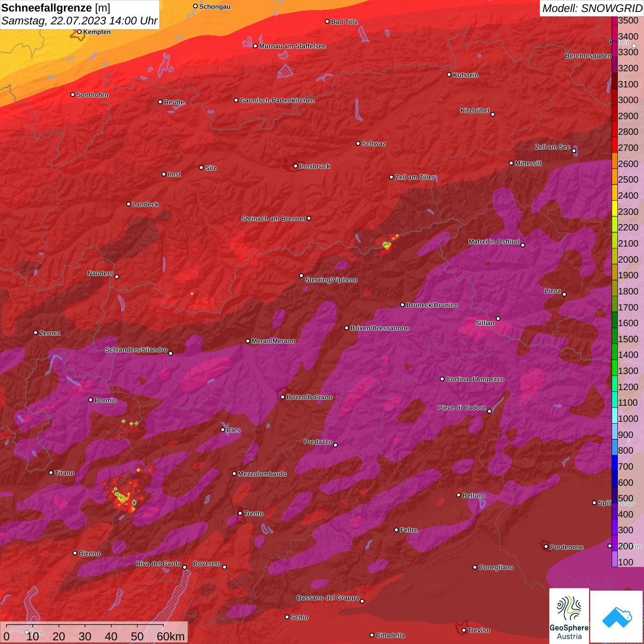This screenshot has height=644, width=644.
Task: Click the blue chevron cloud logo
Action: pyautogui.click(x=617, y=617)
